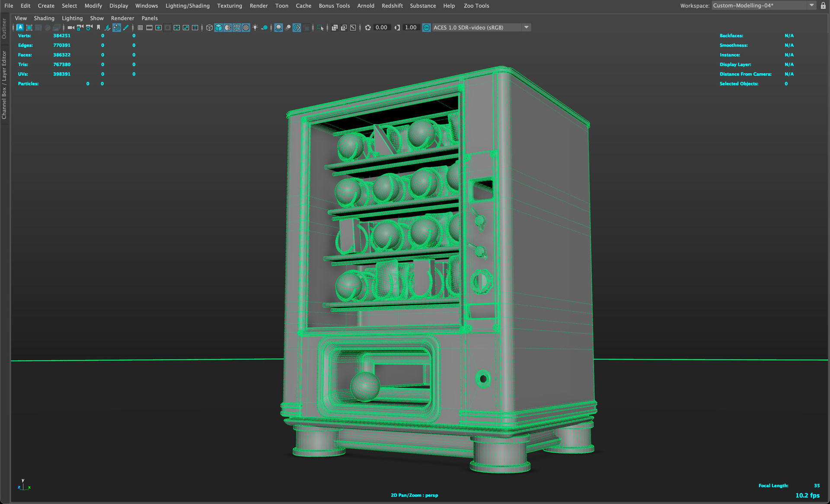Click the Grease Pencil tool icon
This screenshot has width=830, height=504.
pyautogui.click(x=126, y=27)
